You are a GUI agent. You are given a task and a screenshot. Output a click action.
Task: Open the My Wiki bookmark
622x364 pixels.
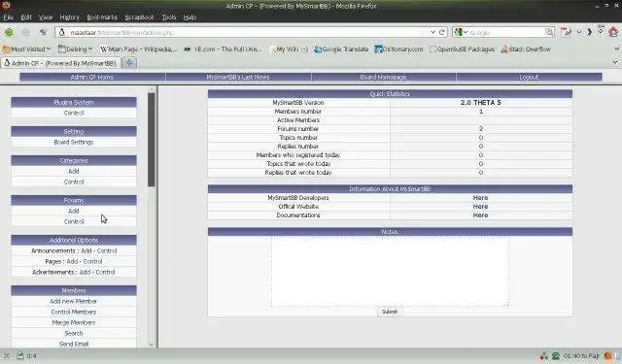click(x=289, y=50)
